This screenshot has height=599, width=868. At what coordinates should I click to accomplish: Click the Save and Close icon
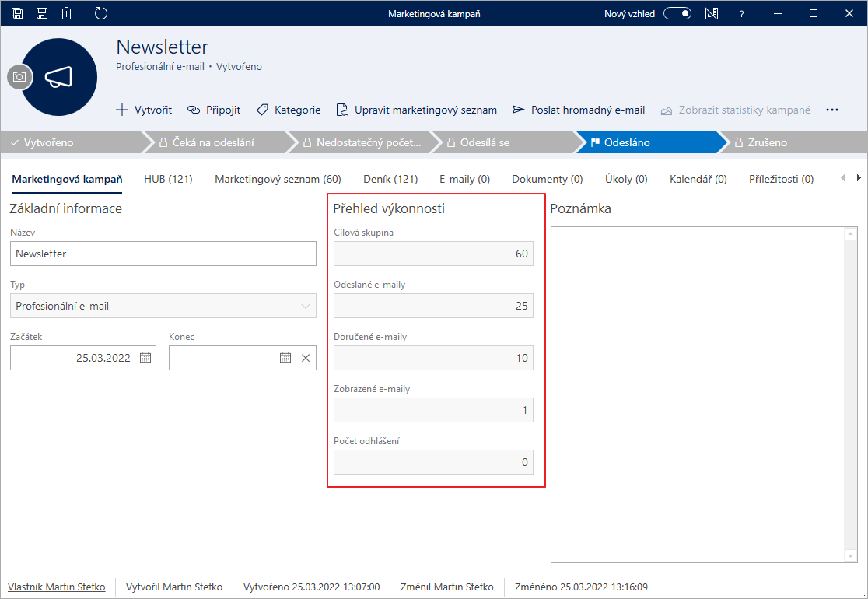(17, 13)
